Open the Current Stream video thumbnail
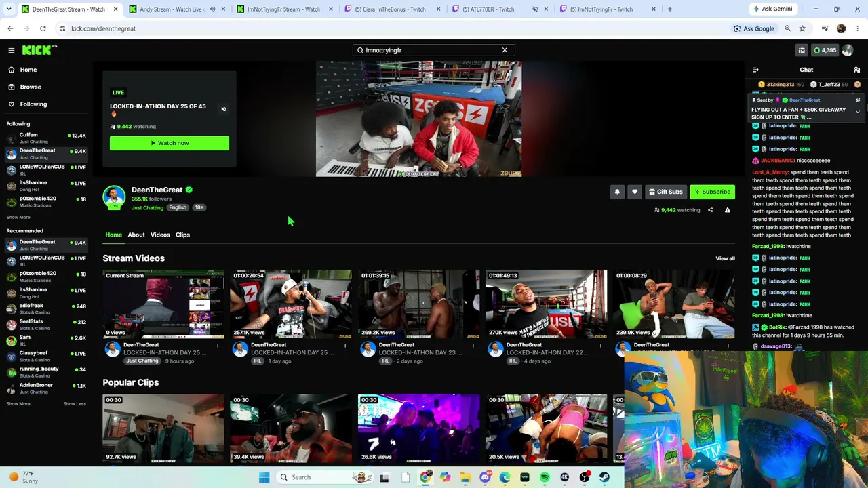Screen dimensions: 868x488 click(x=163, y=304)
